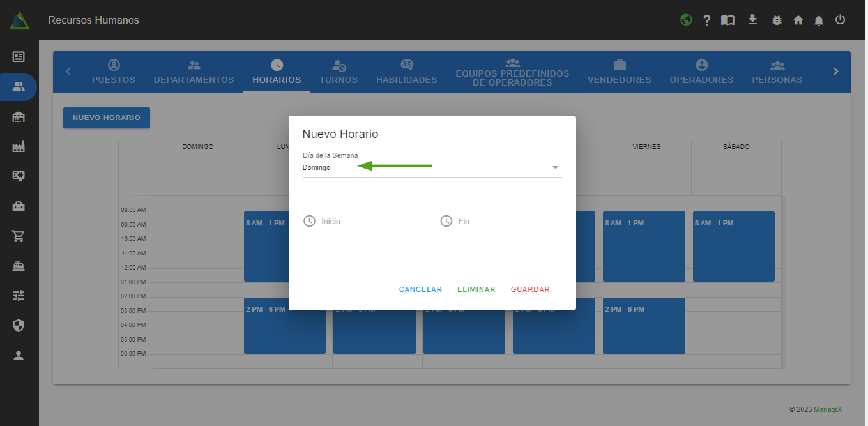Expand the Día de la Semana dropdown
The width and height of the screenshot is (868, 426).
(432, 168)
